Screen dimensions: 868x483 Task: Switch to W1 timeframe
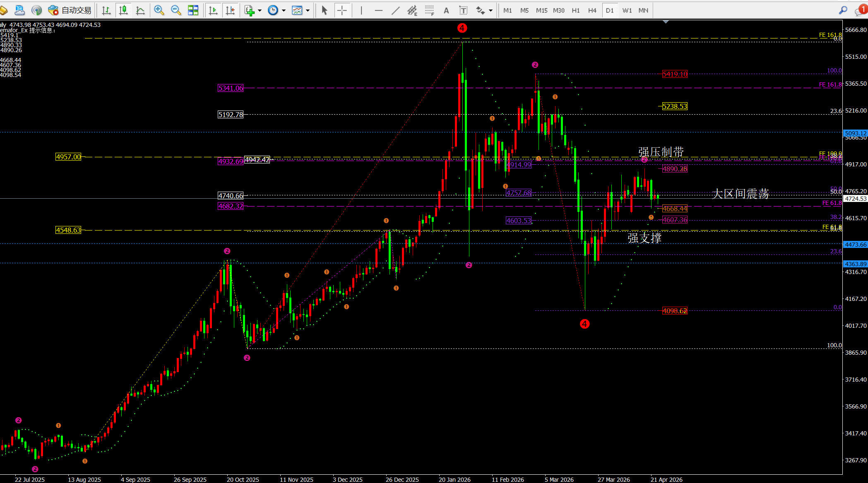tap(627, 10)
